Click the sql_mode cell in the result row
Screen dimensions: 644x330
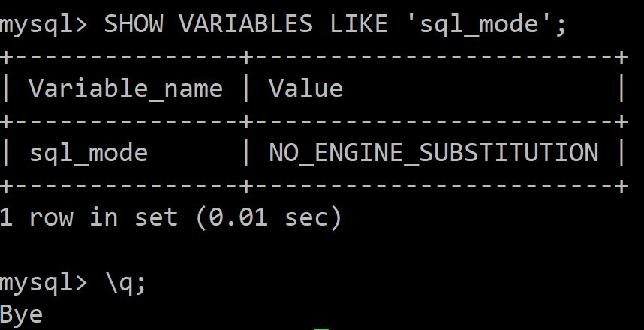[89, 153]
